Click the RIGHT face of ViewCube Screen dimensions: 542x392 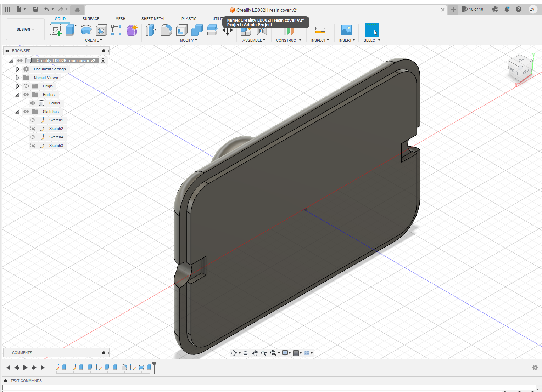point(514,70)
